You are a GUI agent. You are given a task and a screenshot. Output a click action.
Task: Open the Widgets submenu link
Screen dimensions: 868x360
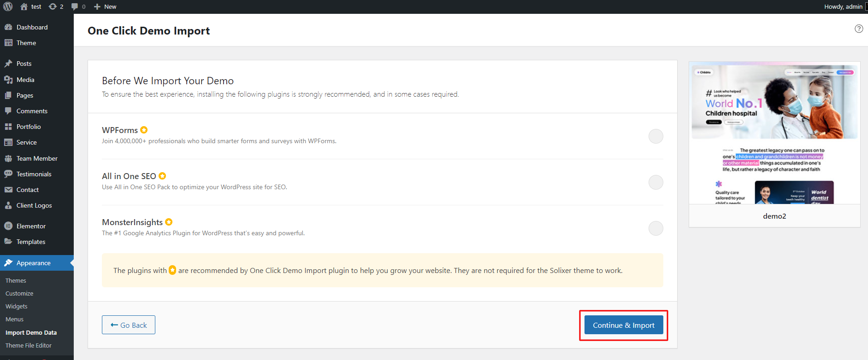pyautogui.click(x=17, y=306)
